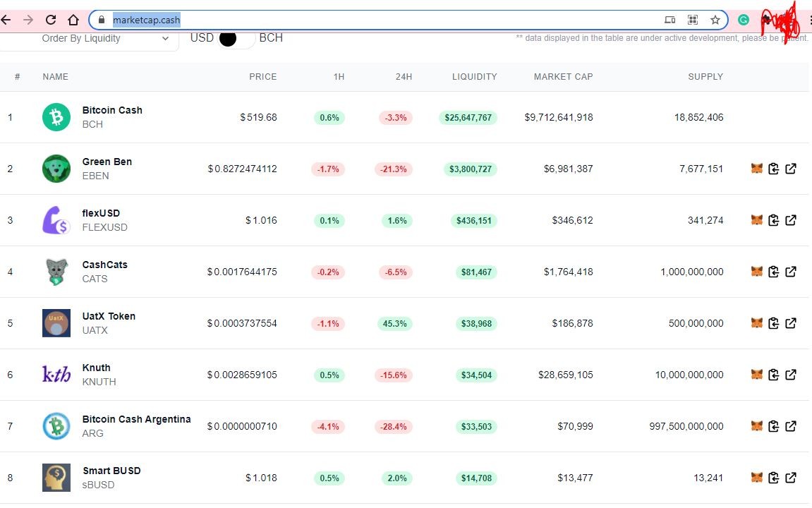The height and width of the screenshot is (508, 812).
Task: Click the MetaMask fox icon for flexUSD
Action: pyautogui.click(x=756, y=220)
